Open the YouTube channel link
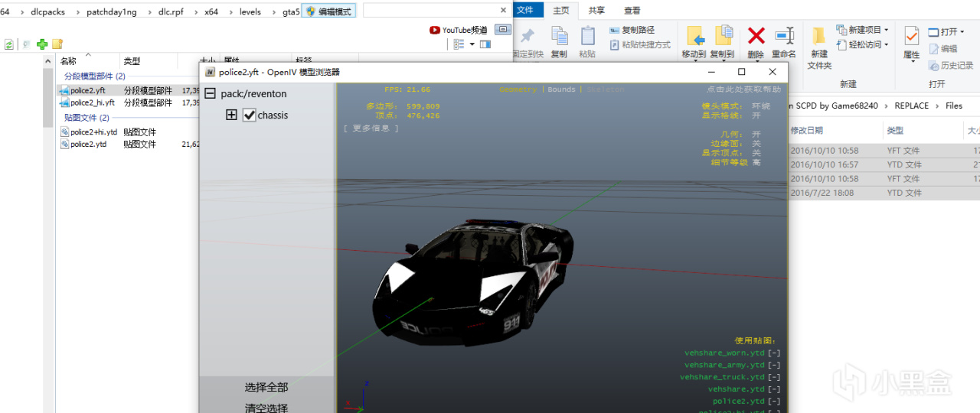This screenshot has height=413, width=980. [x=459, y=30]
